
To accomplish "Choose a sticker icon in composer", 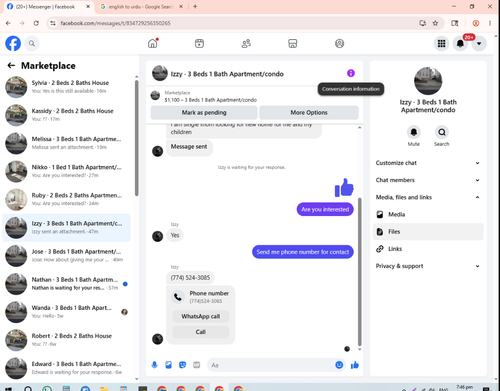I will (182, 365).
